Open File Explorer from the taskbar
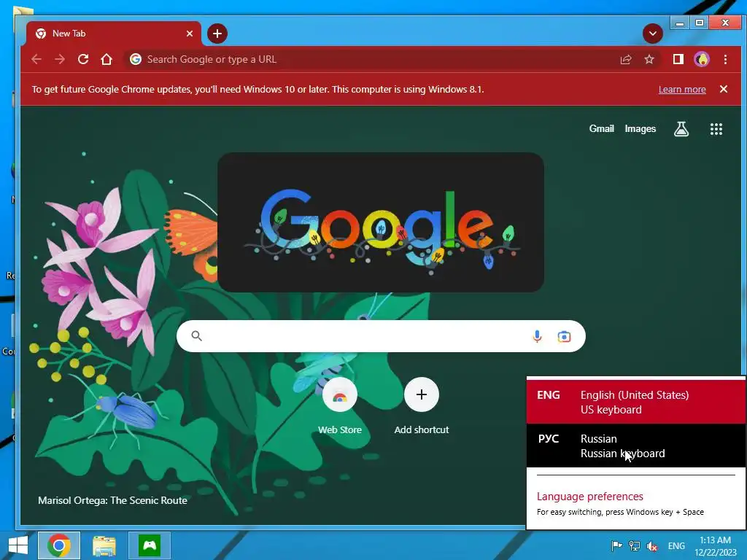Image resolution: width=747 pixels, height=560 pixels. (x=104, y=545)
